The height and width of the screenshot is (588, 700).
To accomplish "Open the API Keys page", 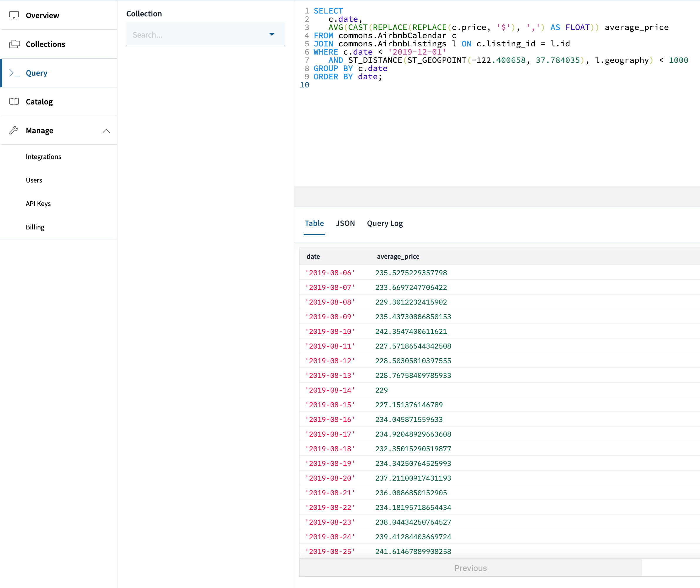I will pyautogui.click(x=38, y=204).
